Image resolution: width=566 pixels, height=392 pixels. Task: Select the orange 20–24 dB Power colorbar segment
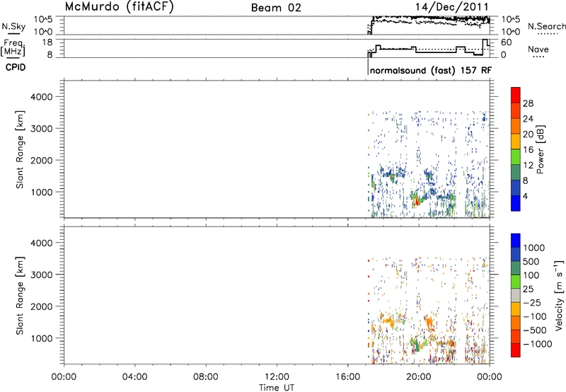516,126
